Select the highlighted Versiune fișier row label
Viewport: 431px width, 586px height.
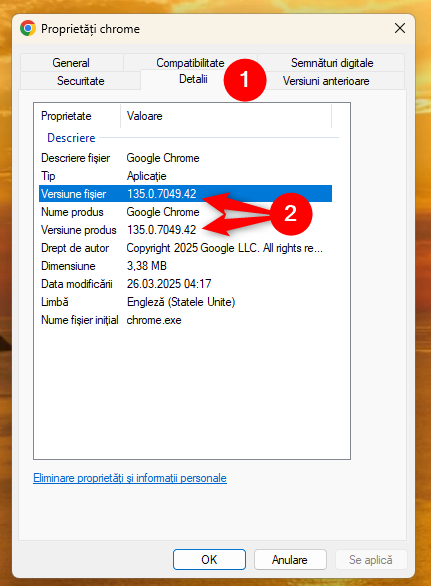click(73, 194)
